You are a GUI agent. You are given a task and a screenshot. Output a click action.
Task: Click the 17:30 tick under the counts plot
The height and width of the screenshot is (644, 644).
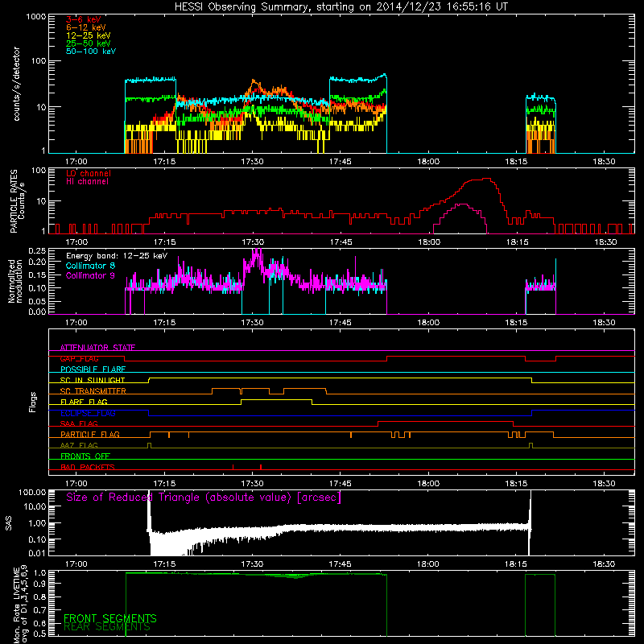[252, 162]
